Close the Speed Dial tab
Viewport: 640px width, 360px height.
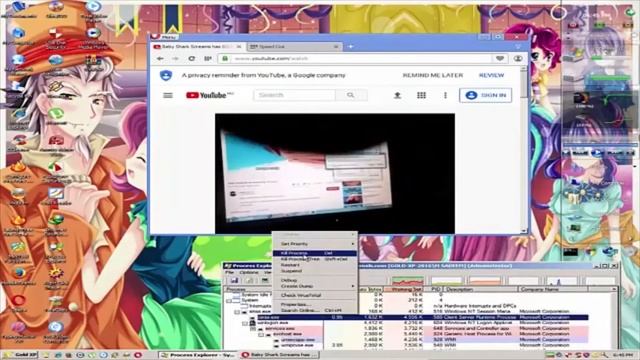coord(336,47)
